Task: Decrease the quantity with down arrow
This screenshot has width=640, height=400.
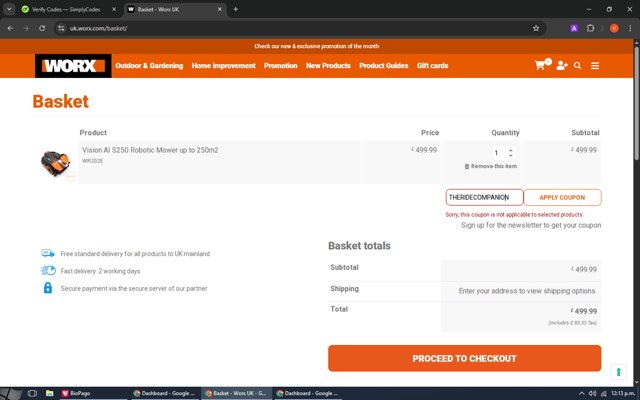Action: pyautogui.click(x=511, y=156)
